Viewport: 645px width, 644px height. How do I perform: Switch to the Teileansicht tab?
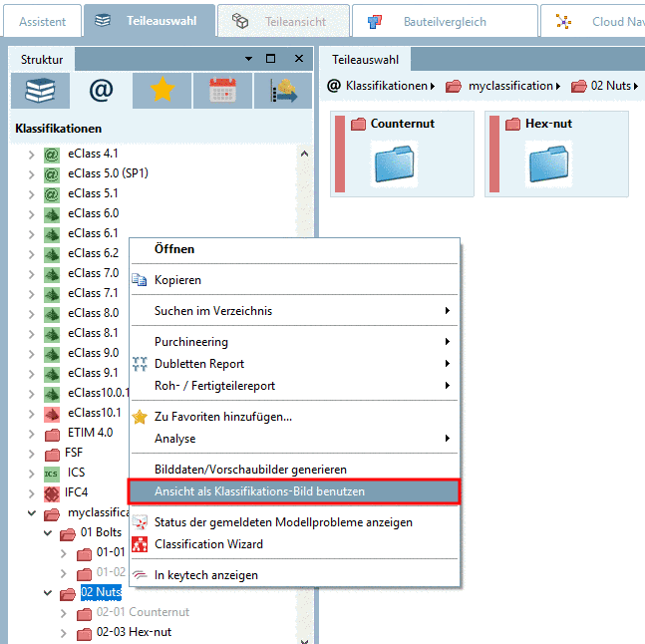pos(283,21)
